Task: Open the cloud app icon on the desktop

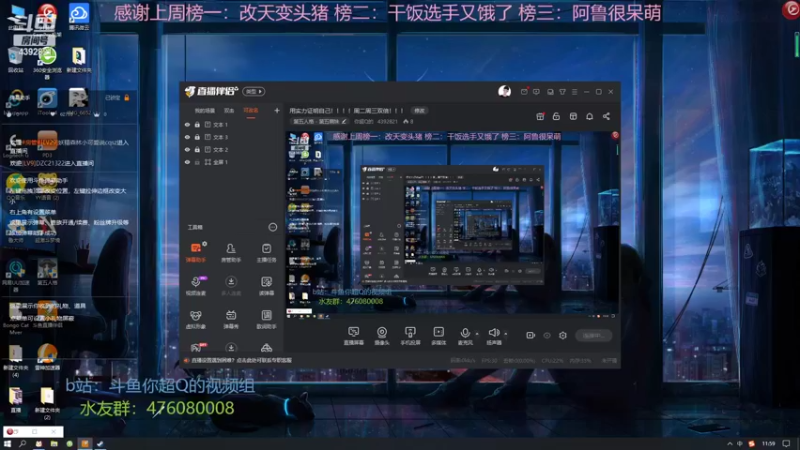Action: [x=79, y=16]
